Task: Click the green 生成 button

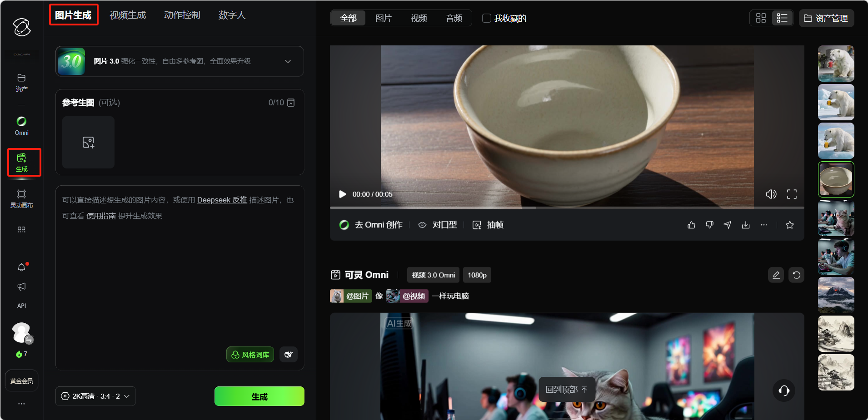Action: 259,396
